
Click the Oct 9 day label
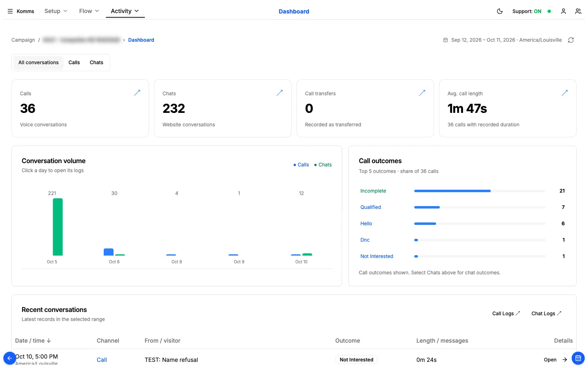pos(239,262)
